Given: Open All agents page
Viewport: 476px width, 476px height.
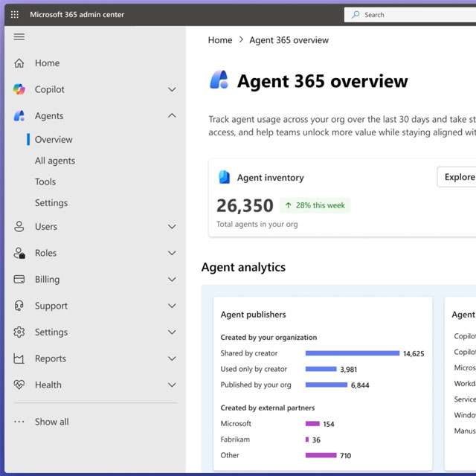Looking at the screenshot, I should (x=55, y=161).
